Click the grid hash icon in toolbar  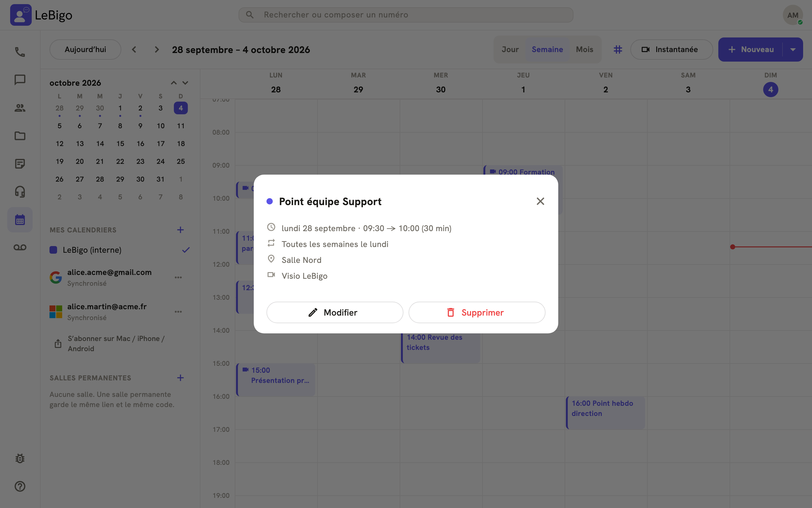click(x=618, y=50)
